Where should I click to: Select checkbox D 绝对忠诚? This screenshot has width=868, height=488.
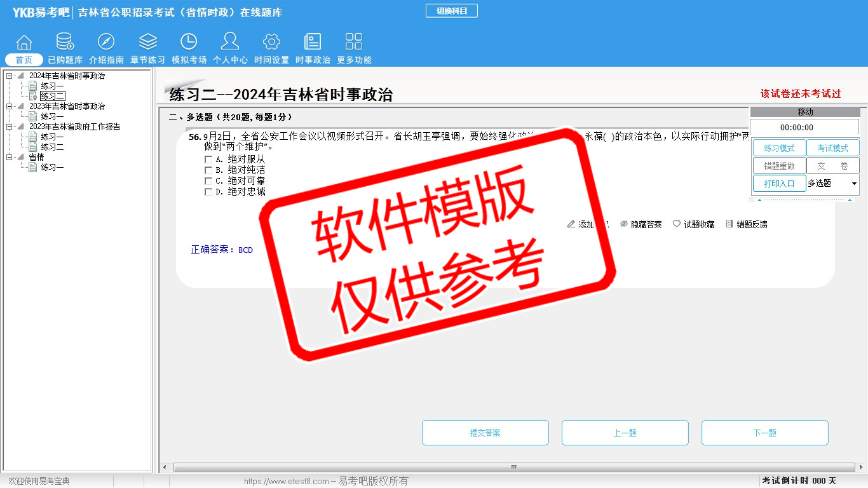point(208,192)
